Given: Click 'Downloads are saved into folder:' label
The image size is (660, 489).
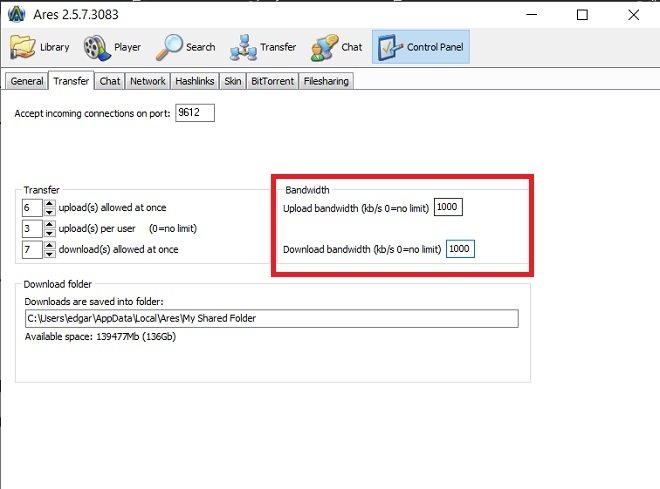Looking at the screenshot, I should (94, 302).
